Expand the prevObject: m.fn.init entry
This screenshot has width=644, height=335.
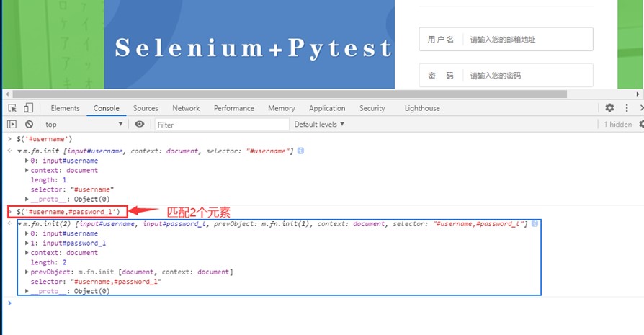click(x=27, y=272)
